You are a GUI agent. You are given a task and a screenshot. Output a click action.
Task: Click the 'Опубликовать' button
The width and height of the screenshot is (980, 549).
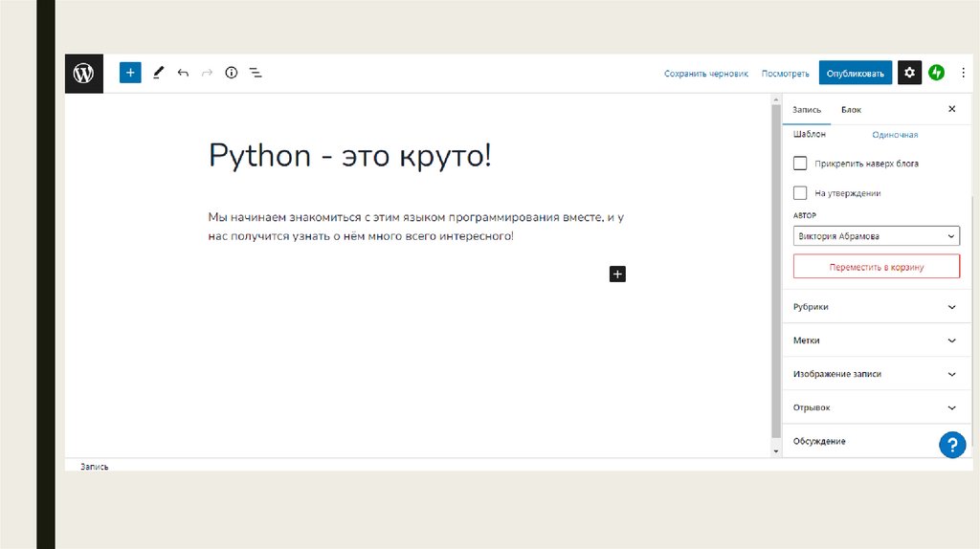pos(855,73)
